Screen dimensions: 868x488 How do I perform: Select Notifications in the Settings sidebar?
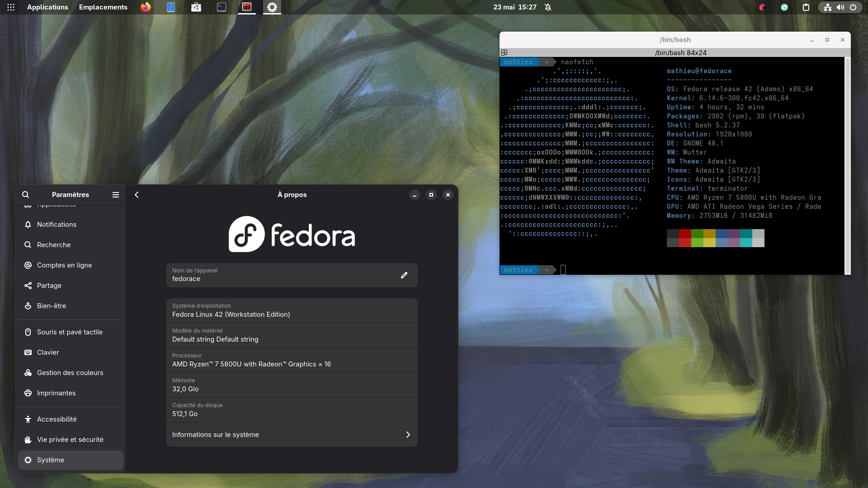(71, 225)
